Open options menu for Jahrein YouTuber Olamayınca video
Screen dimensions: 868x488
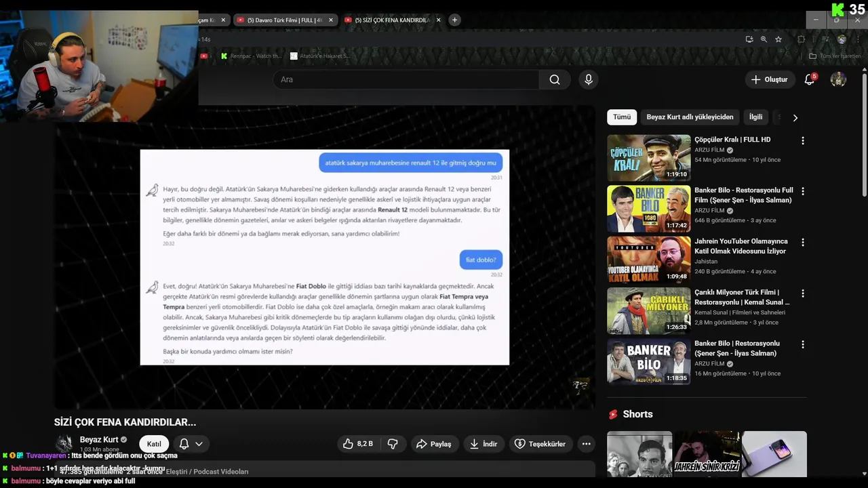tap(803, 243)
